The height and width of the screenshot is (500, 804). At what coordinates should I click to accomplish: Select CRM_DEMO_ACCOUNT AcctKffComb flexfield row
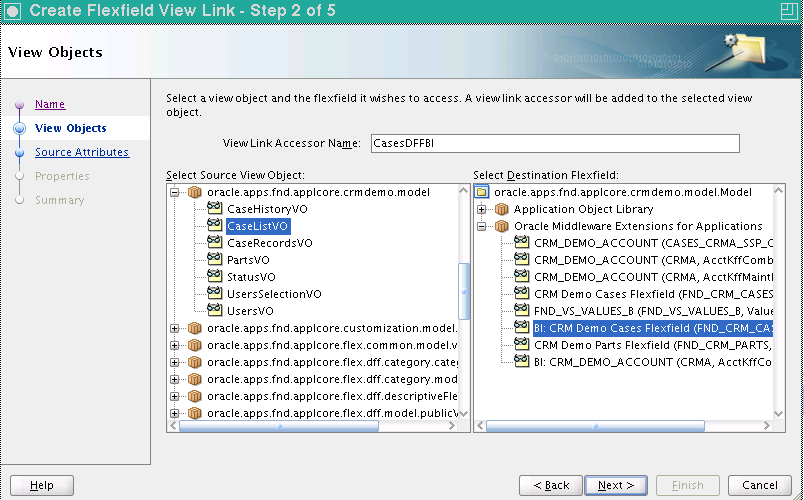pos(653,260)
